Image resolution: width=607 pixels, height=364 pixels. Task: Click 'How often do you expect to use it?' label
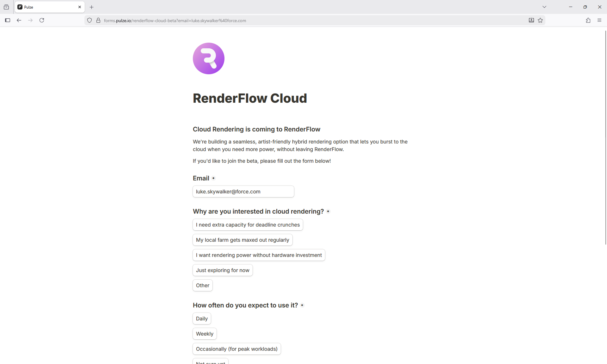click(x=245, y=305)
